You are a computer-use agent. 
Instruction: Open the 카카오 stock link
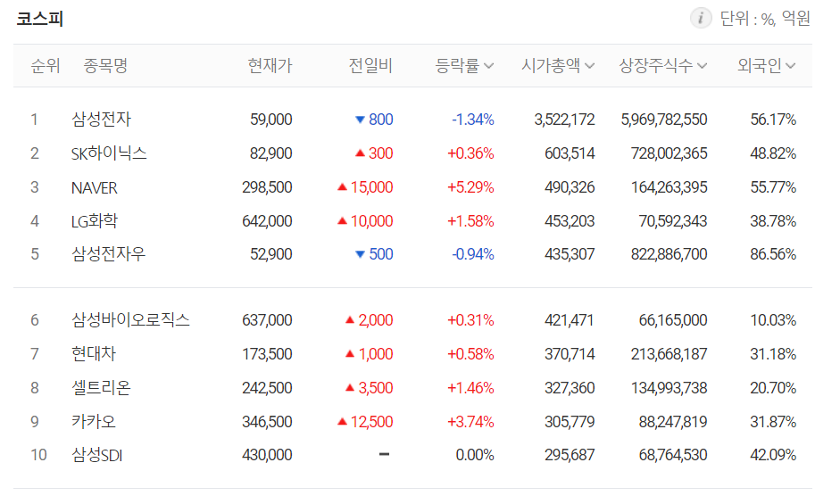pyautogui.click(x=94, y=422)
